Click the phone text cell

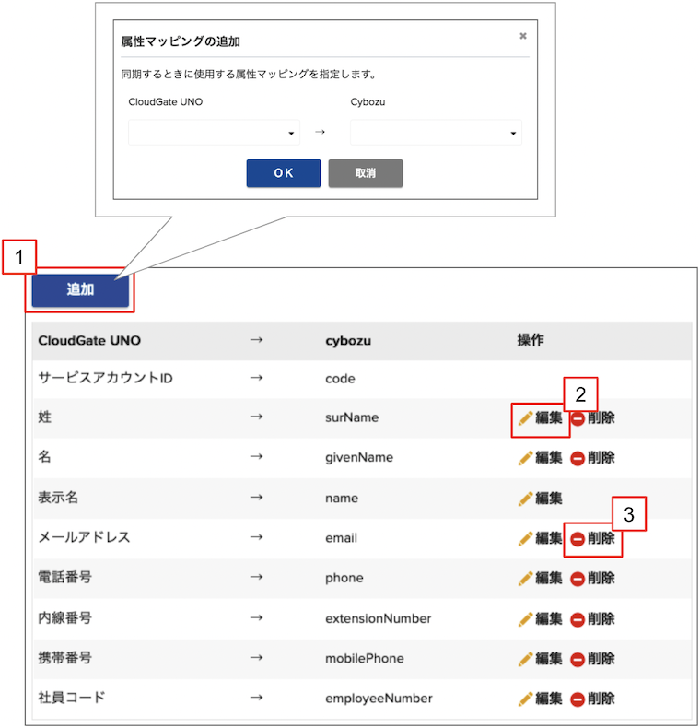click(x=344, y=578)
